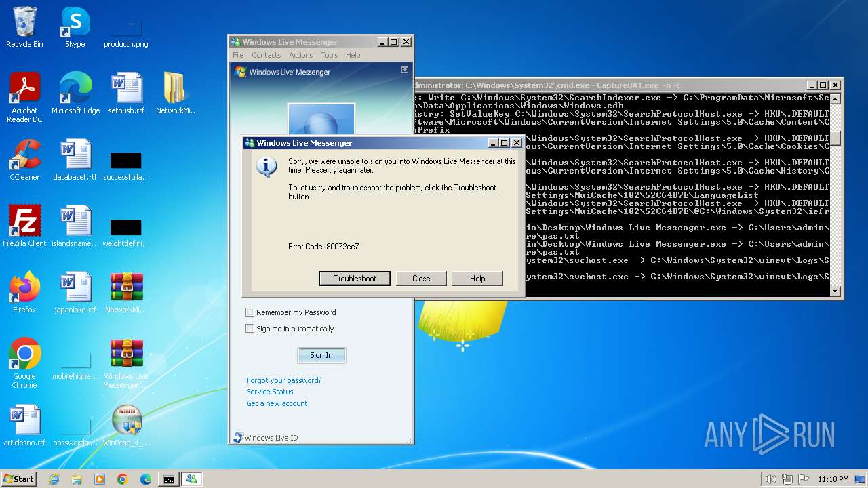Launch CCleaner from the desktop
The image size is (868, 488).
point(24,159)
